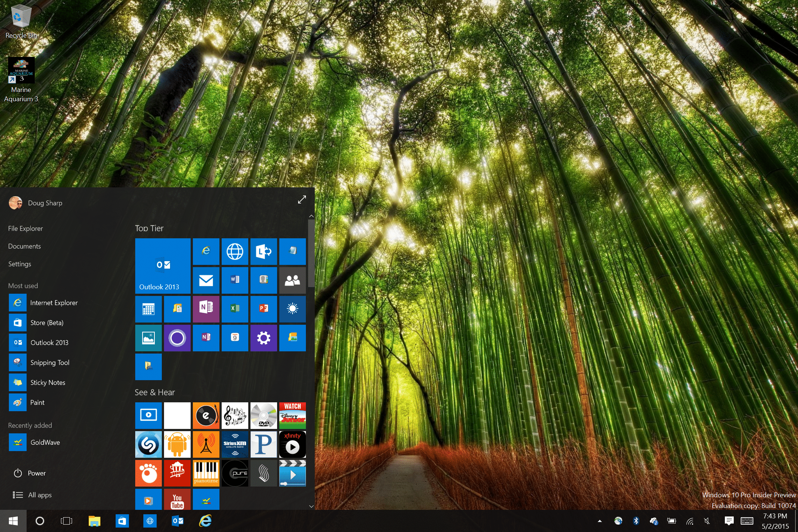798x532 pixels.
Task: Open the Lync tile in Top Tier
Action: point(263,252)
